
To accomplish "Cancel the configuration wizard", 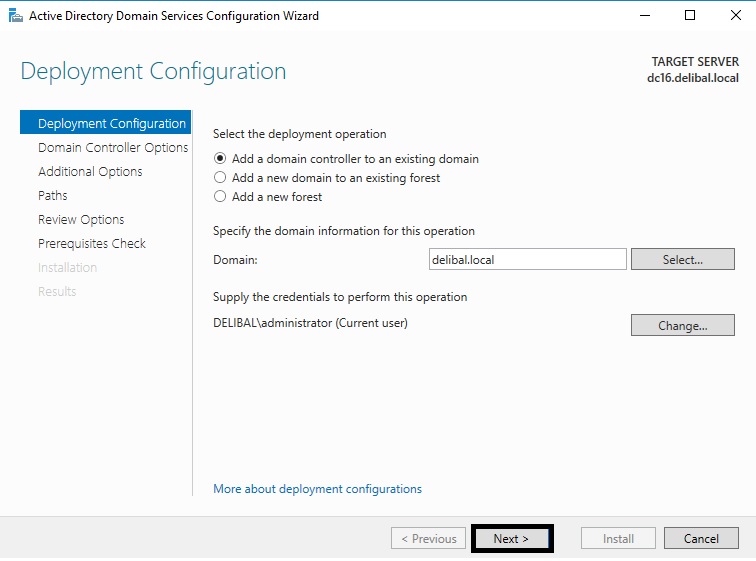I will (x=701, y=538).
